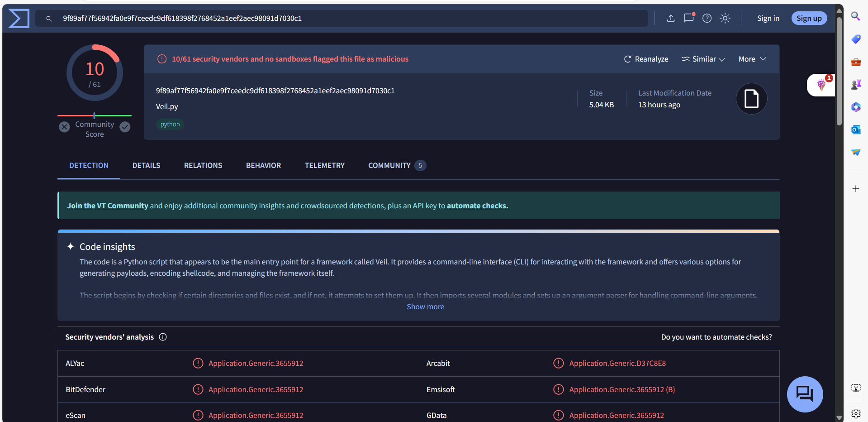Screen dimensions: 868x422
Task: Open the help question mark icon
Action: pos(707,18)
